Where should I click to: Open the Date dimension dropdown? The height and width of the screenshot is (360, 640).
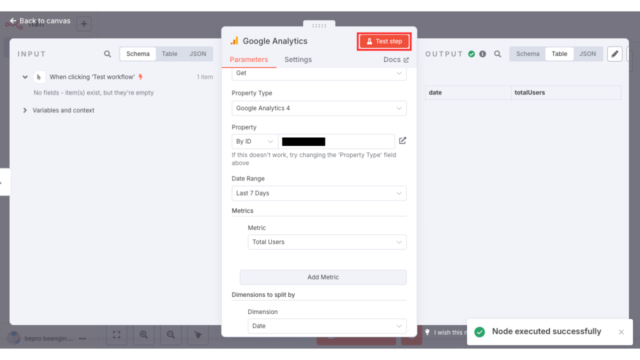[327, 326]
